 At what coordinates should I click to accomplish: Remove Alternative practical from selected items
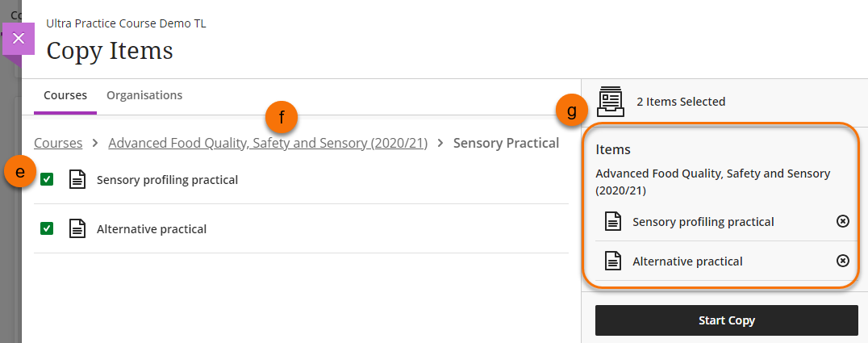pos(842,261)
